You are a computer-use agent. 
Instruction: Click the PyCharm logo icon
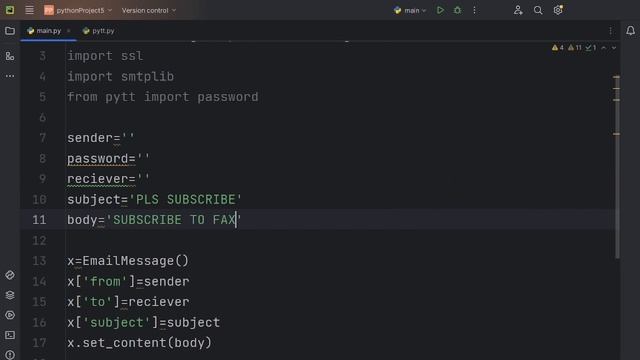(x=10, y=10)
